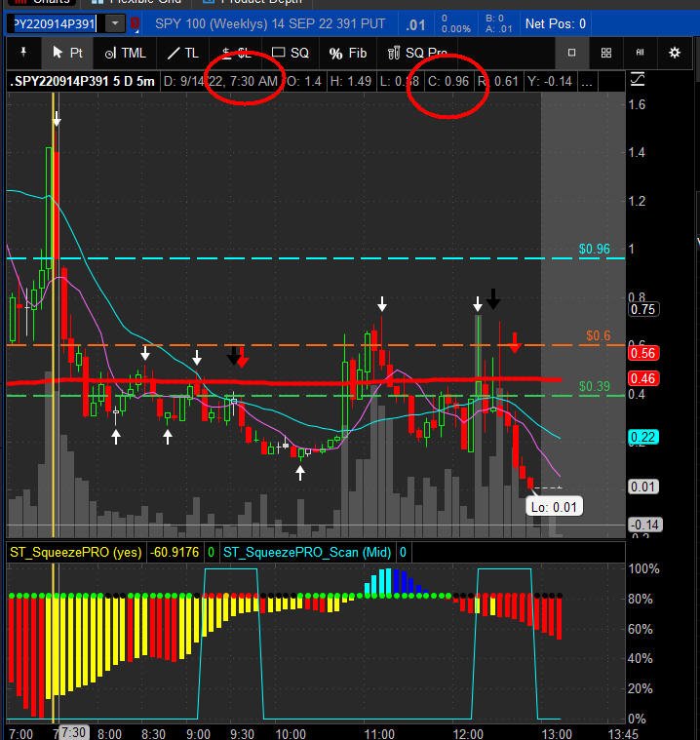Viewport: 700px width, 740px height.
Task: Click the ST_SqueezePRO_Scan (Mid) study label
Action: [x=307, y=552]
